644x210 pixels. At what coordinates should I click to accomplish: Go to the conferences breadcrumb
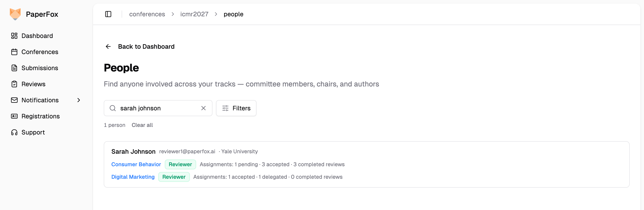pos(147,14)
